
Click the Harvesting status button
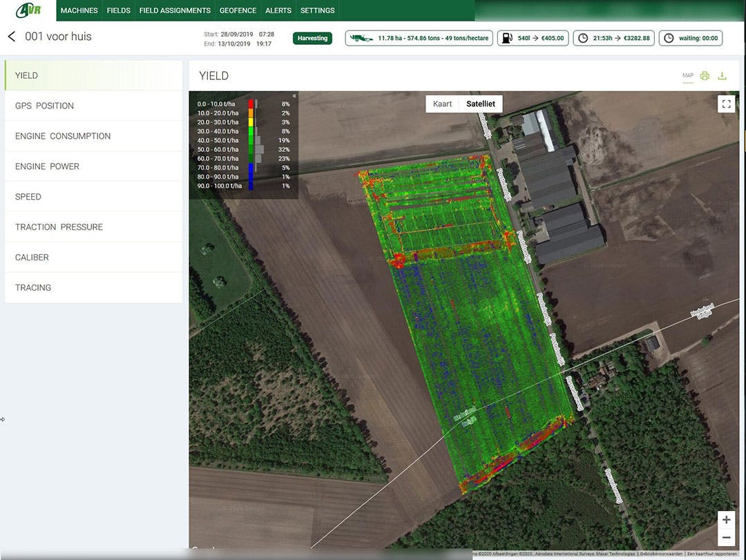click(312, 39)
